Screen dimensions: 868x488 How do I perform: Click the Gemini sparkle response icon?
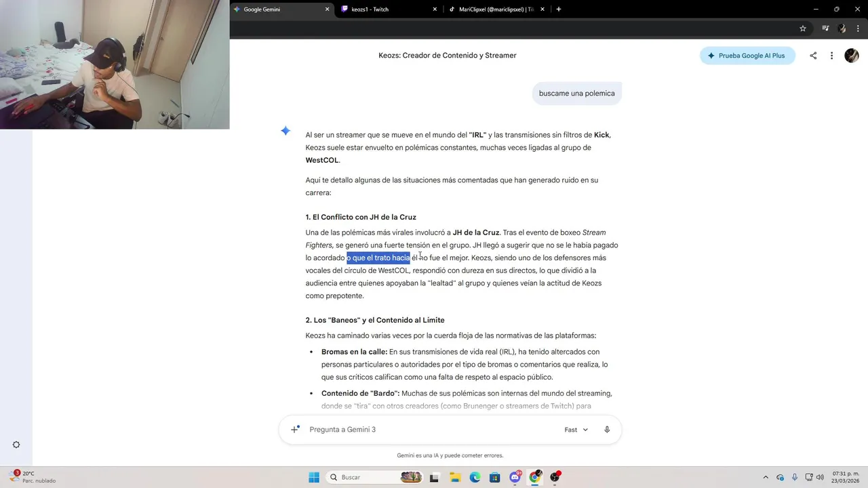click(285, 131)
